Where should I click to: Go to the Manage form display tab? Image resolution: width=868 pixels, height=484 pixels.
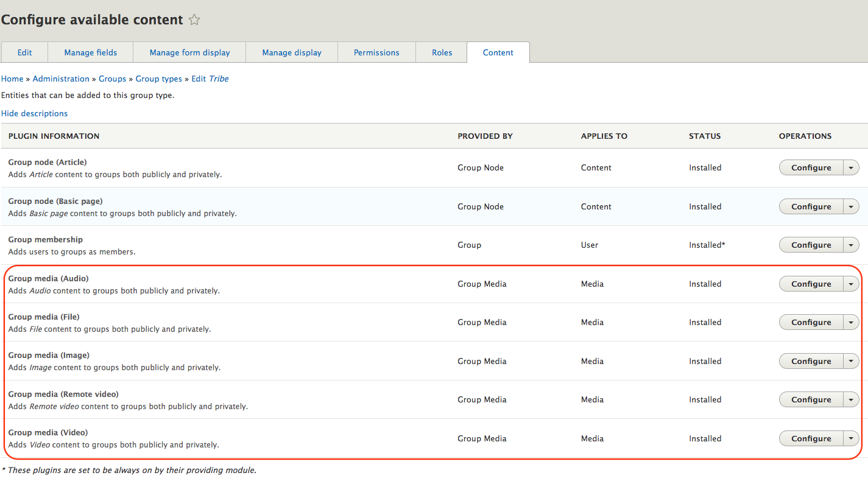[190, 52]
